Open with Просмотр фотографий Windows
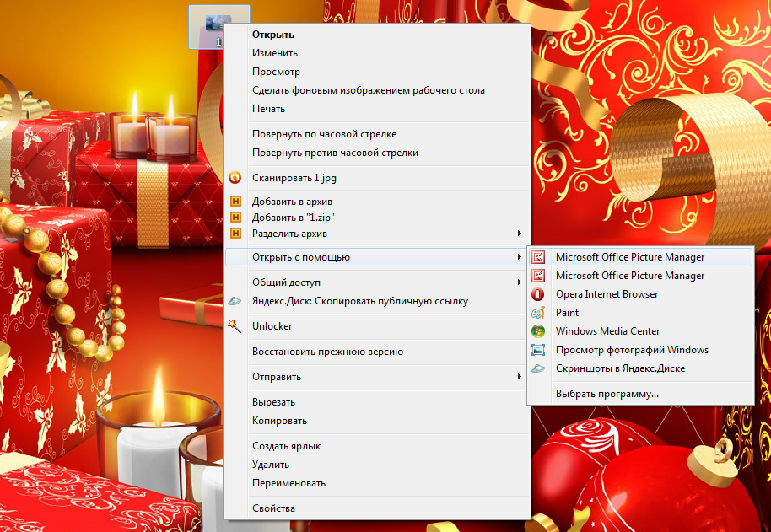The width and height of the screenshot is (771, 532). 640,350
